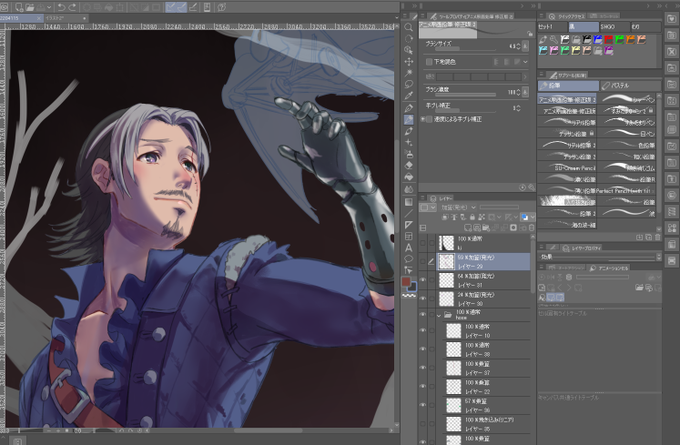The image size is (680, 445).
Task: Hide layer レイヤー 30
Action: click(423, 299)
